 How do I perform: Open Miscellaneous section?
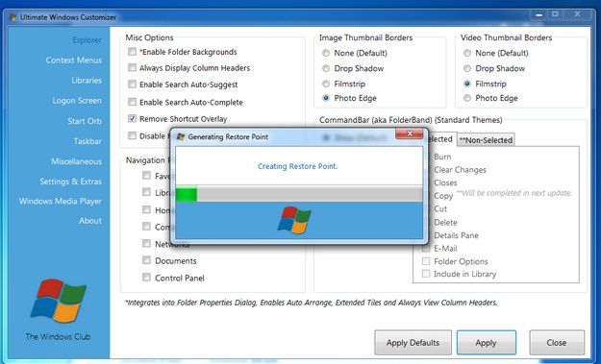(x=77, y=161)
